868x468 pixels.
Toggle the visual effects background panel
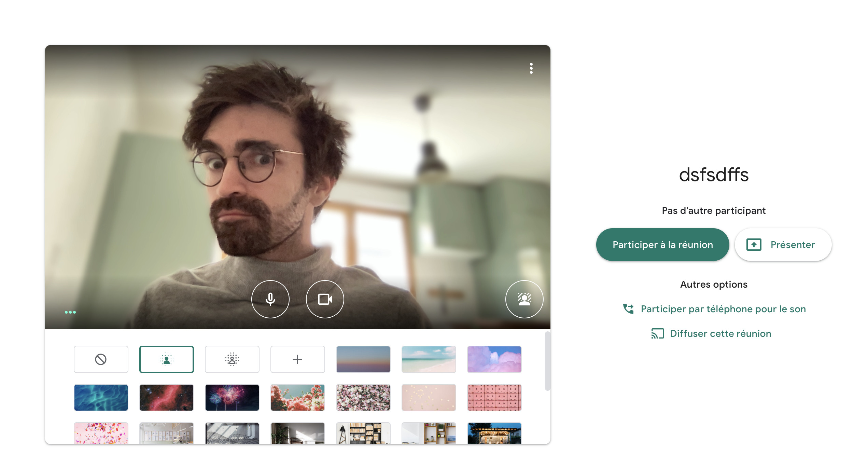pyautogui.click(x=524, y=299)
